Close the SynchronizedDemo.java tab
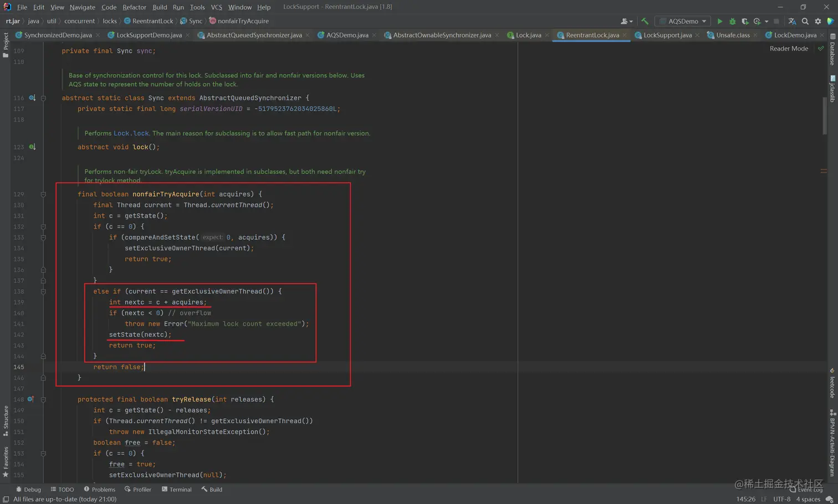The width and height of the screenshot is (838, 504). 98,35
